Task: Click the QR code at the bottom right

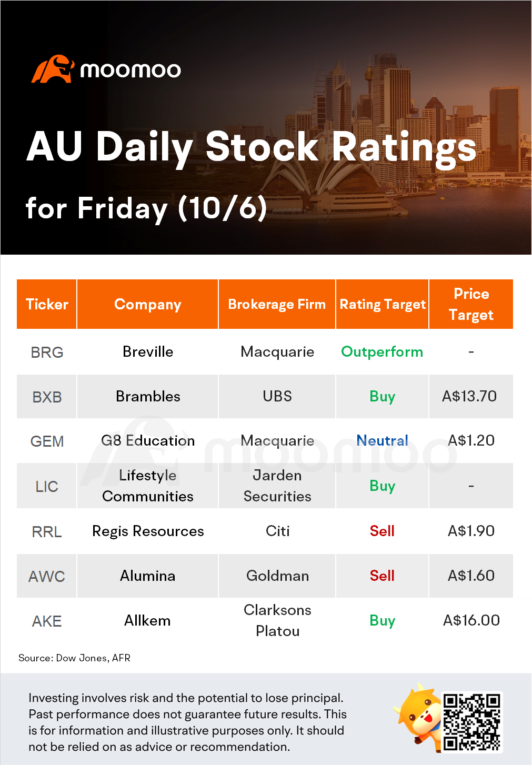Action: pos(471,721)
